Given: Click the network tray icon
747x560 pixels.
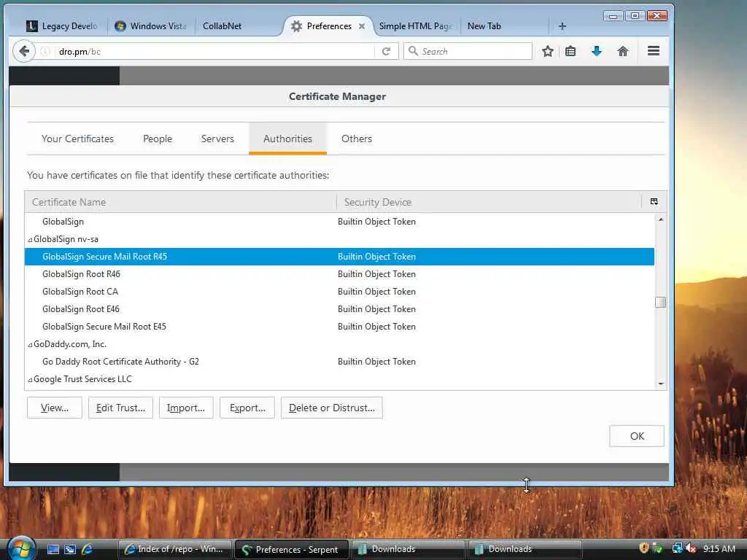Looking at the screenshot, I should coord(677,548).
